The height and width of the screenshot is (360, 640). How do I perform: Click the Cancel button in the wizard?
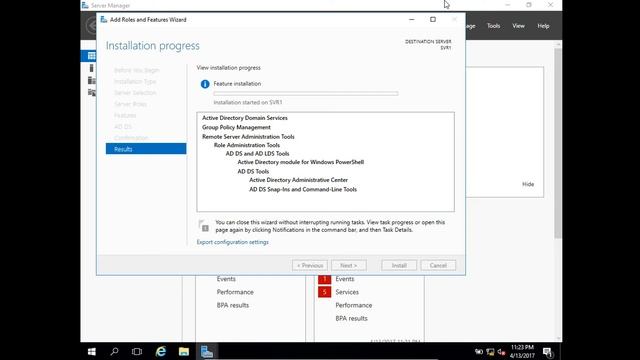[438, 266]
